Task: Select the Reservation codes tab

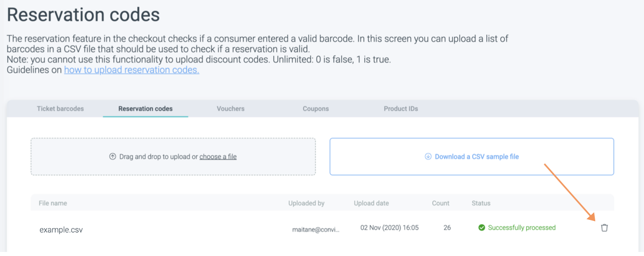Action: pyautogui.click(x=145, y=109)
